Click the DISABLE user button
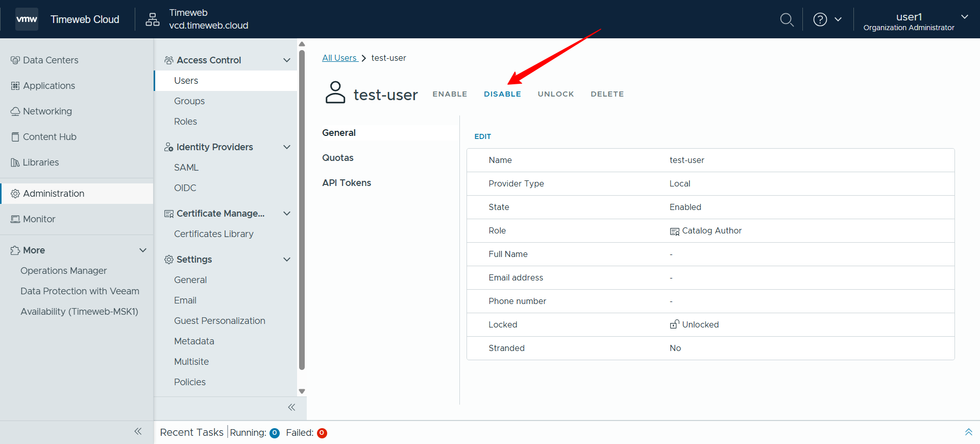This screenshot has height=444, width=980. click(502, 94)
